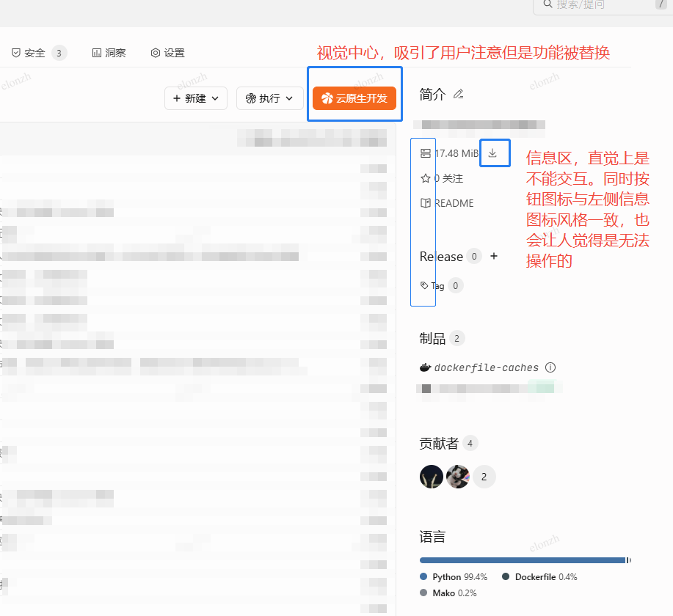Click the info icon after dockerfile-caches
Image resolution: width=673 pixels, height=616 pixels.
550,367
